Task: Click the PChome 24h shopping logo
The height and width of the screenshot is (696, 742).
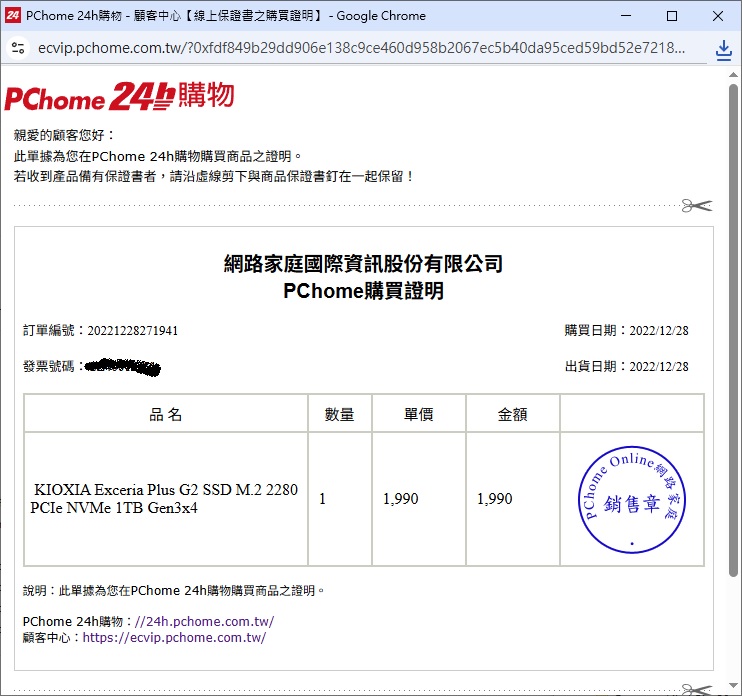Action: tap(120, 96)
